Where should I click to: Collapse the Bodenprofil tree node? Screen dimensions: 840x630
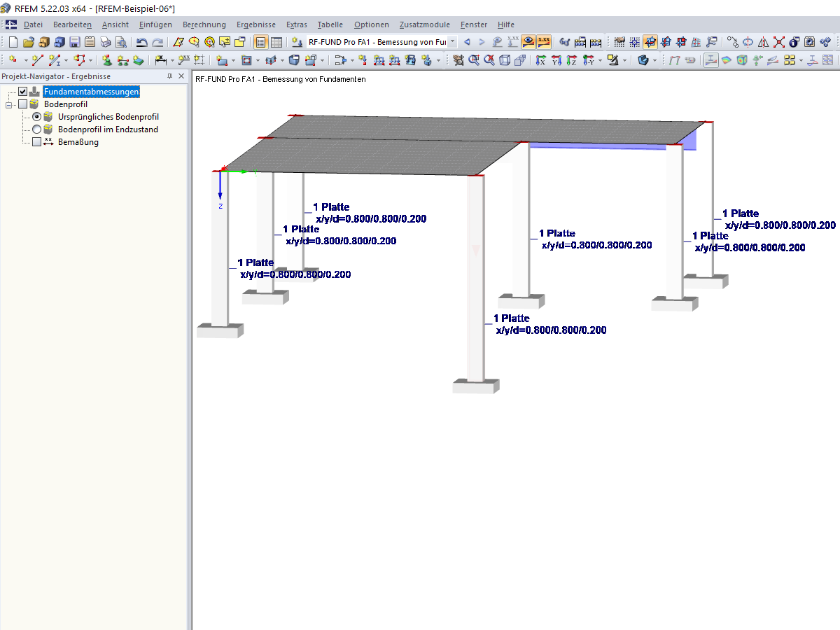click(x=9, y=104)
